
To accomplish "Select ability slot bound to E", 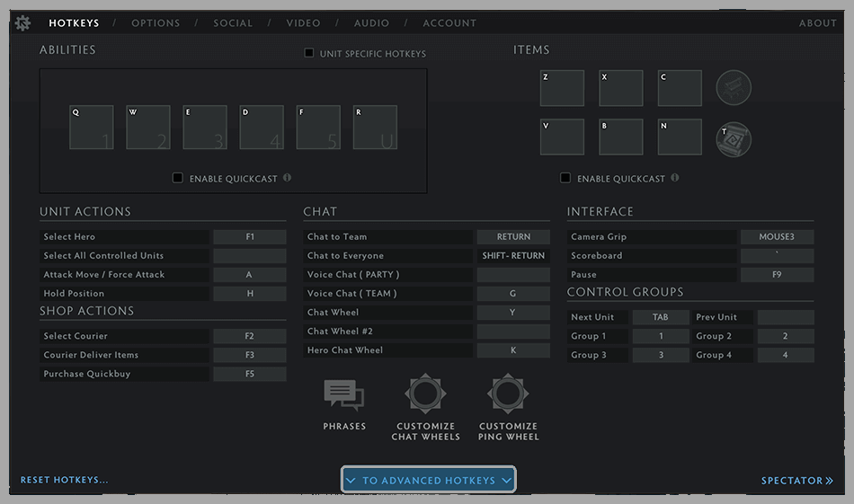I will [205, 128].
